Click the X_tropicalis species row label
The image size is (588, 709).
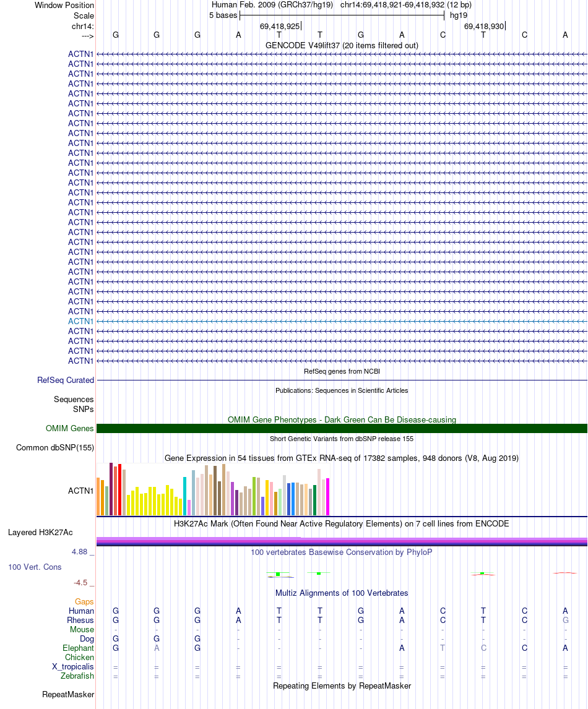coord(73,666)
